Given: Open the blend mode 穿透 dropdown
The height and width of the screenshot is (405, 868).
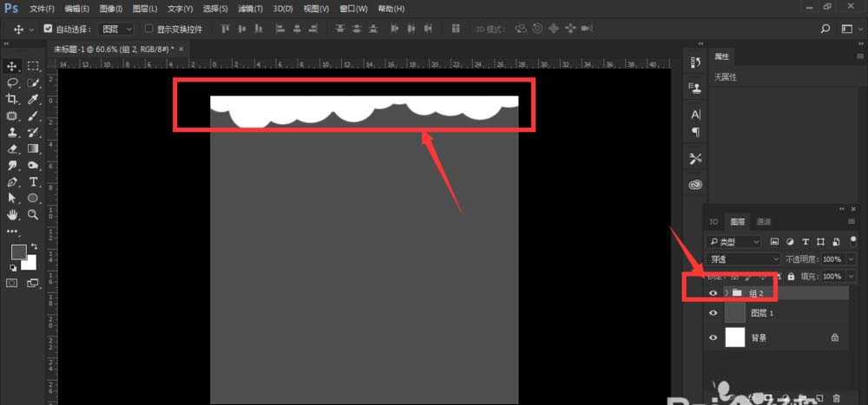Looking at the screenshot, I should [x=743, y=259].
